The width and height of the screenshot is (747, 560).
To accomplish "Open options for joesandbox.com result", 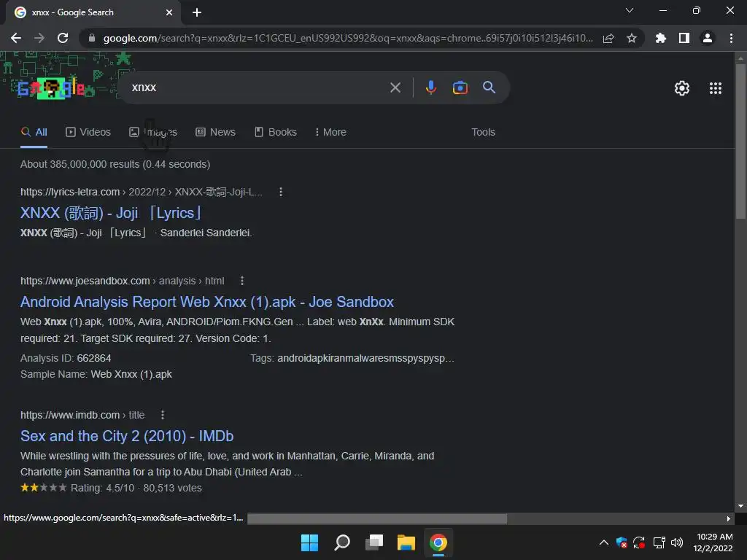I will (242, 281).
